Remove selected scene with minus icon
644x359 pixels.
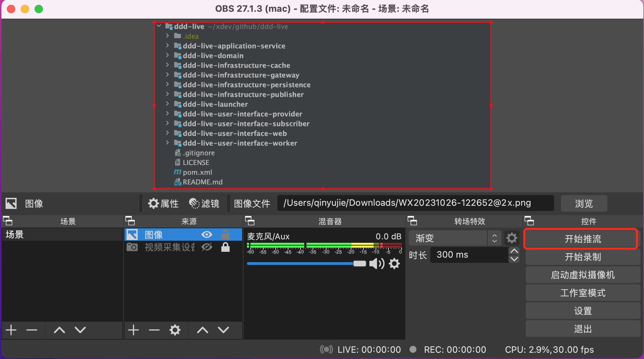pyautogui.click(x=32, y=330)
